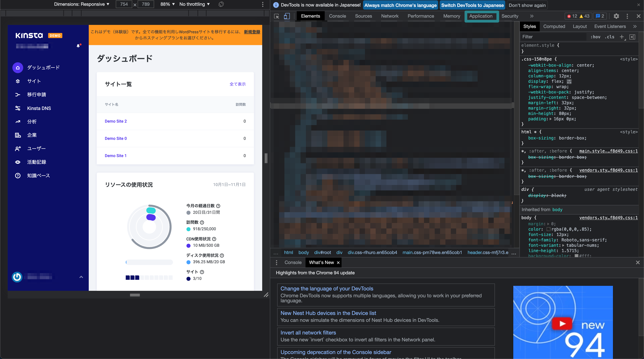The width and height of the screenshot is (644, 359).
Task: Click the notification bell in Kinsta sidebar
Action: (78, 46)
